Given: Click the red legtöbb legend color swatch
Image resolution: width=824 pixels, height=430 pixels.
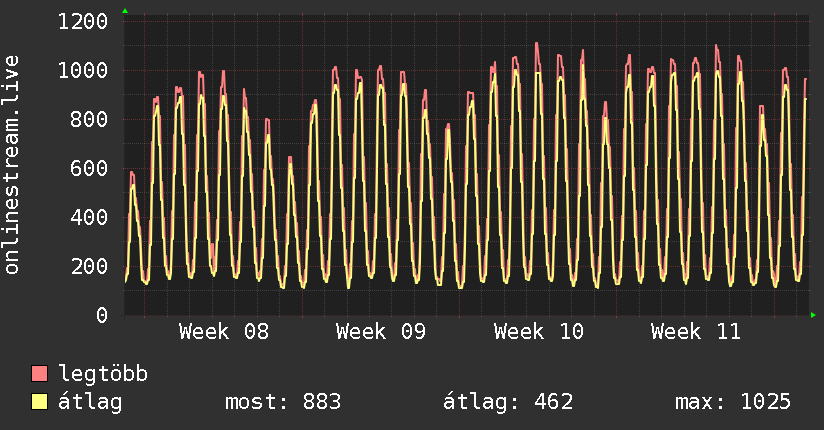Looking at the screenshot, I should 40,374.
